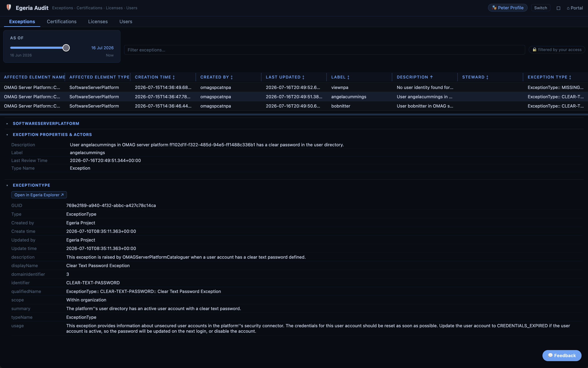Sort by Creation Time column arrow
Image resolution: width=588 pixels, height=368 pixels.
[x=174, y=77]
